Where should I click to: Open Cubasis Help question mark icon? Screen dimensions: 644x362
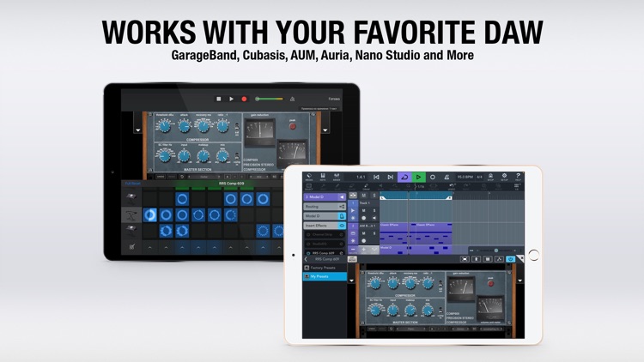[518, 177]
